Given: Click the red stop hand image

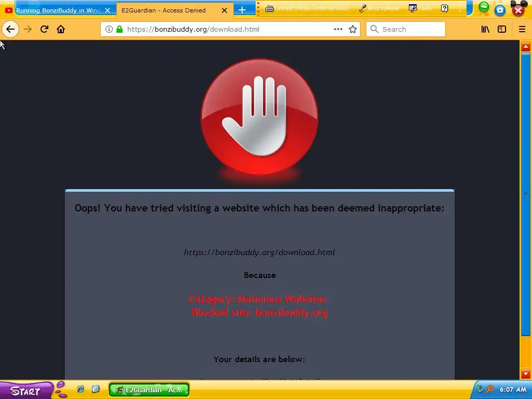Looking at the screenshot, I should (x=260, y=117).
